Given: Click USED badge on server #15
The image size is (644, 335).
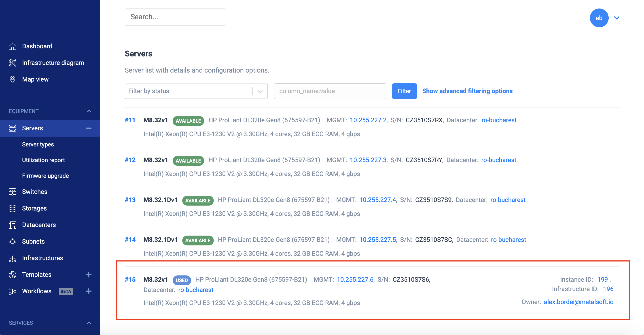Looking at the screenshot, I should click(x=182, y=280).
